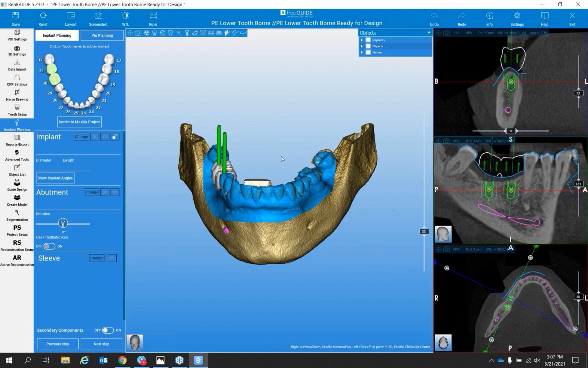Click the sagittal view slider handle at 123
The width and height of the screenshot is (588, 368).
click(x=578, y=184)
